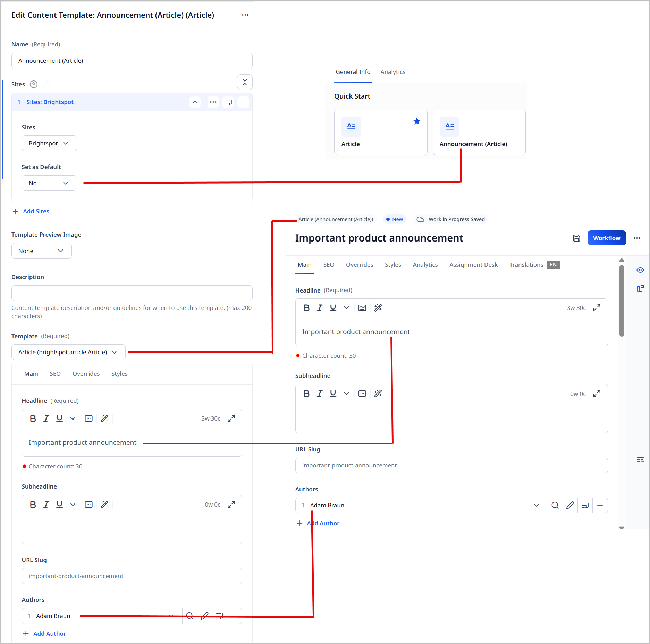Image resolution: width=650 pixels, height=644 pixels.
Task: Collapse the Sites: Brightspot section chevron
Action: (x=195, y=102)
